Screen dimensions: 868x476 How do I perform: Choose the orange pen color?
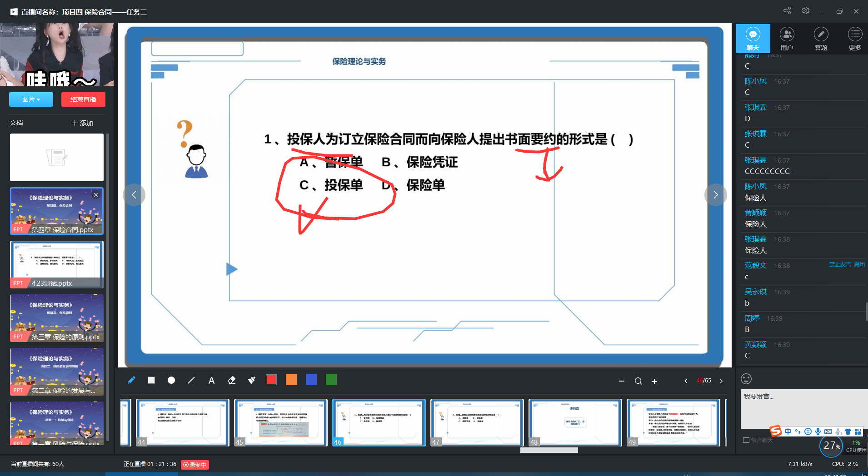coord(291,380)
